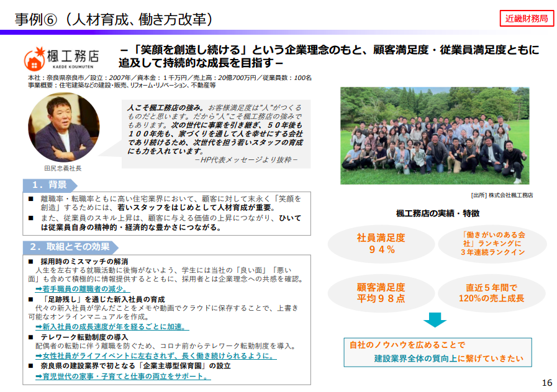Open the link about 女性社員がライフイベントに左右されず
Image resolution: width=557 pixels, height=392 pixels.
pos(156,355)
